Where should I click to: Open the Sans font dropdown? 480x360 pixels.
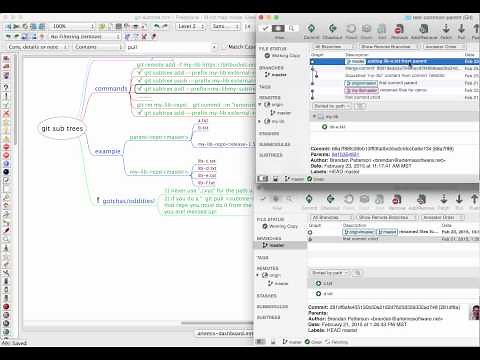225,26
